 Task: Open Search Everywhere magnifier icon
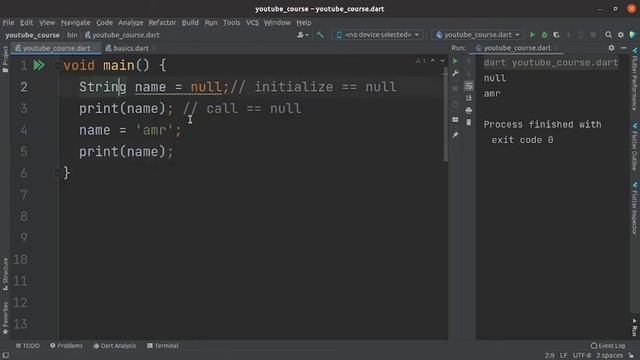click(609, 35)
